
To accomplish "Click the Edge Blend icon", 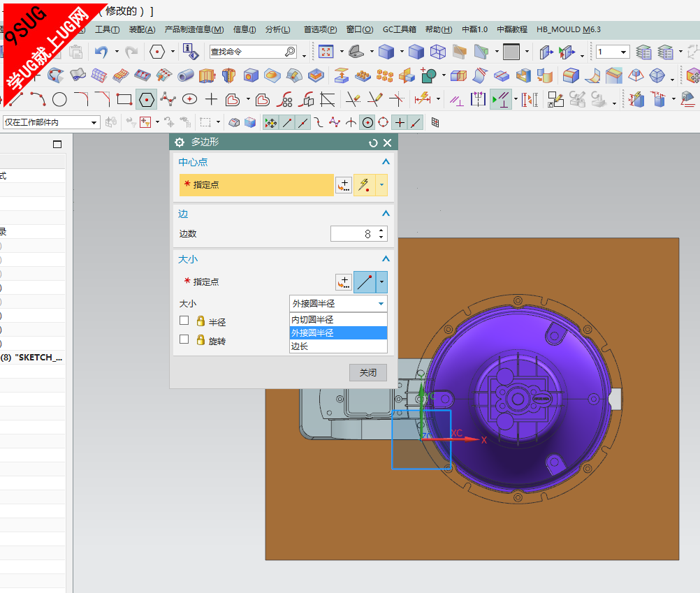I will [x=571, y=75].
